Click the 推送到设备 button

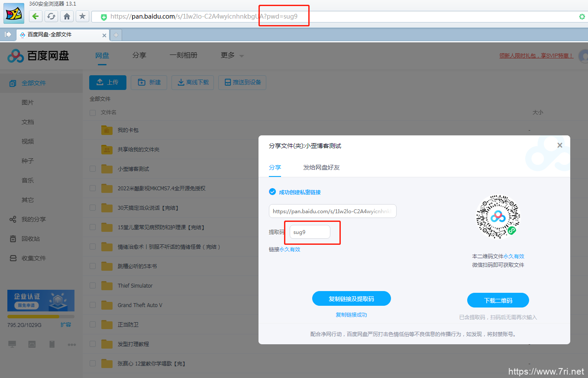[x=242, y=82]
